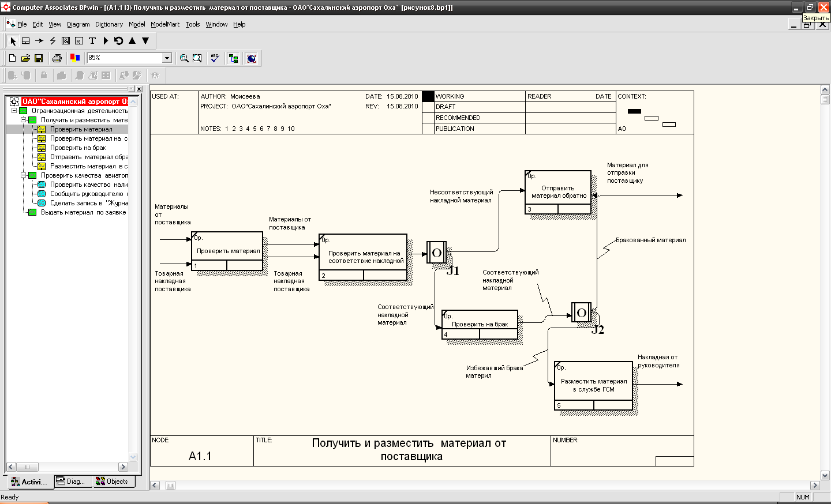The width and height of the screenshot is (831, 504).
Task: Close the Model Explorer panel
Action: click(139, 89)
